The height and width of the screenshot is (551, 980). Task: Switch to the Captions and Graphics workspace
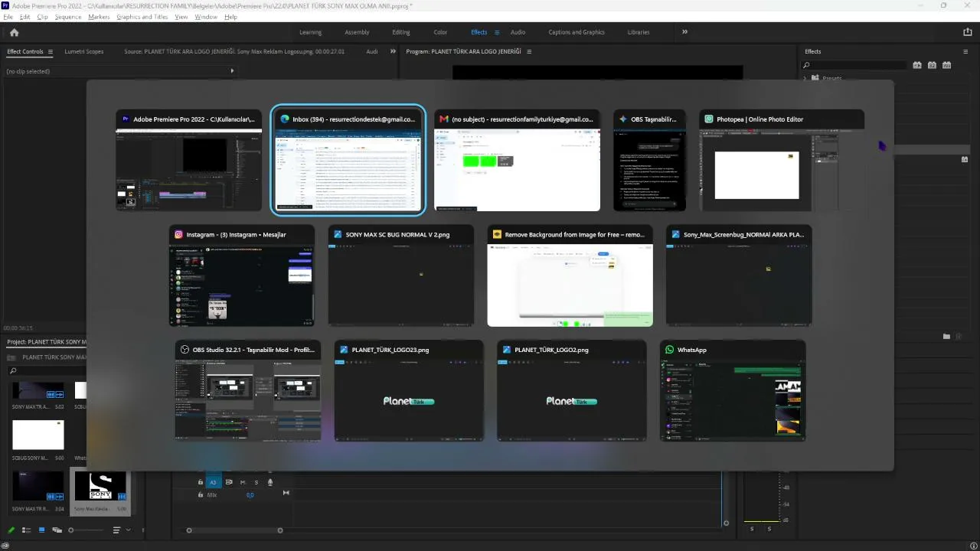(577, 32)
